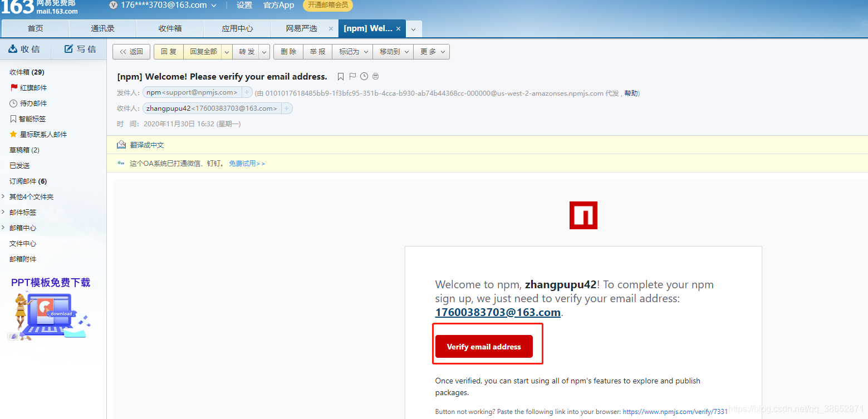Switch to the 网易严选 tab

(x=301, y=28)
